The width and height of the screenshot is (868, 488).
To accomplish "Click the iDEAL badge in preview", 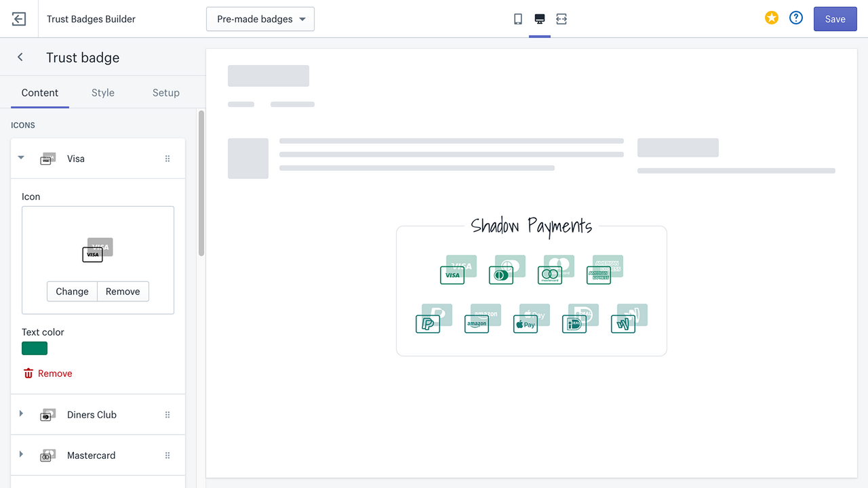I will click(x=580, y=319).
